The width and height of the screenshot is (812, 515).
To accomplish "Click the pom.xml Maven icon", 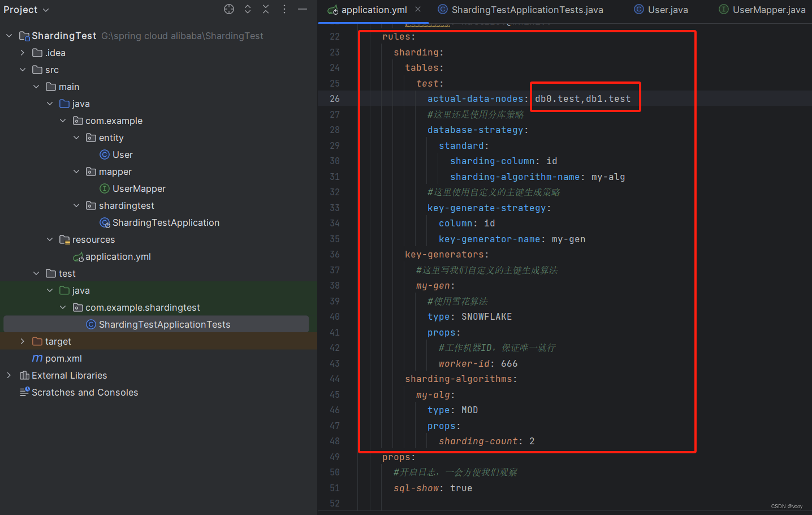I will point(37,358).
